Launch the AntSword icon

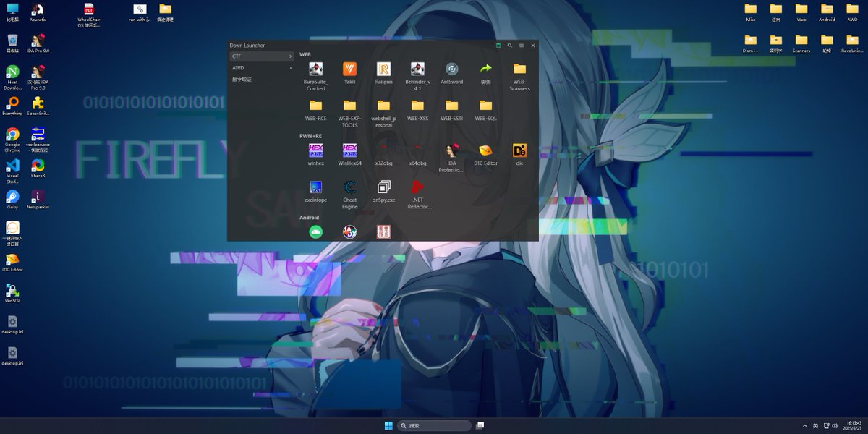click(451, 69)
